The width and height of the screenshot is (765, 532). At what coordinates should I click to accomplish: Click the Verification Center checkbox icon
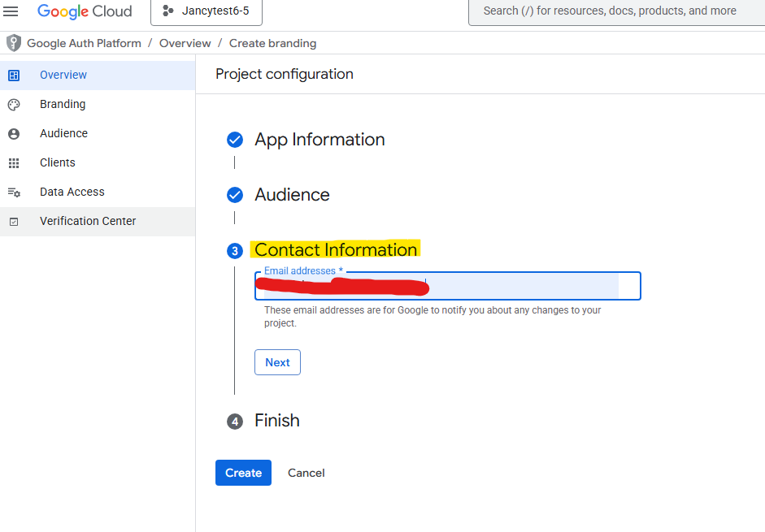[14, 222]
